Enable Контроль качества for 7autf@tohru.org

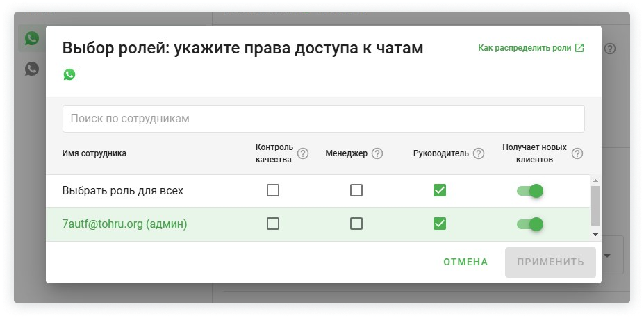tap(273, 224)
